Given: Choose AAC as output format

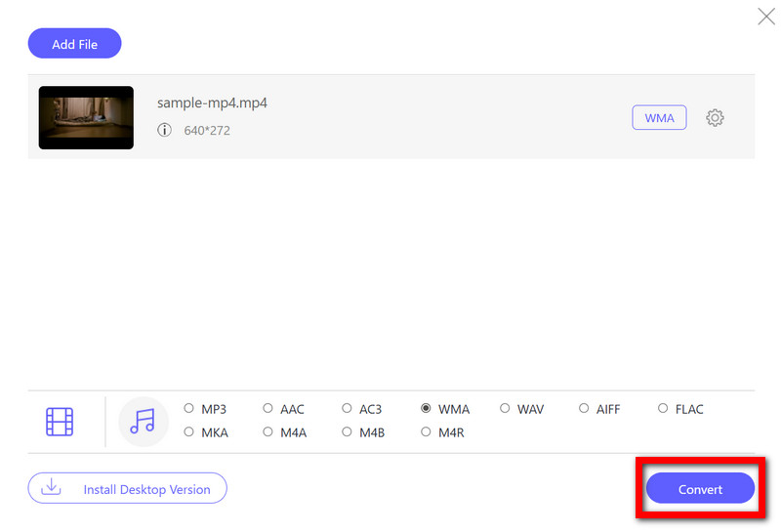Looking at the screenshot, I should (x=268, y=409).
